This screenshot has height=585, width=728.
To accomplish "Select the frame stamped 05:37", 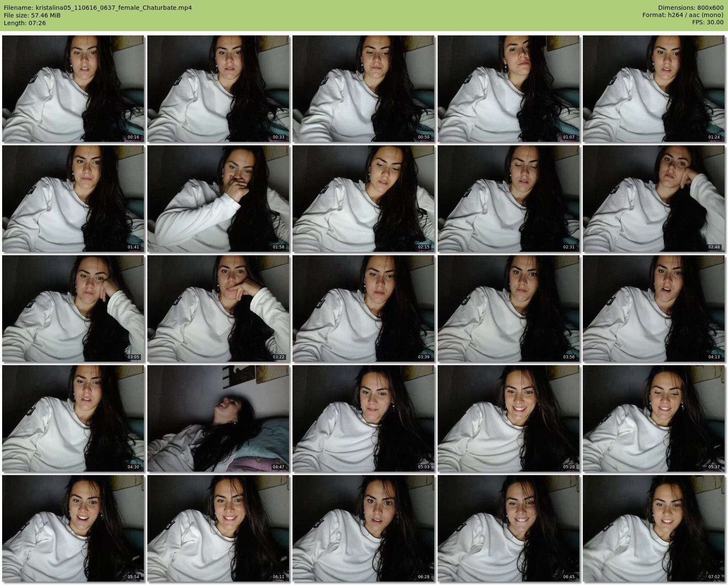I will tap(654, 418).
